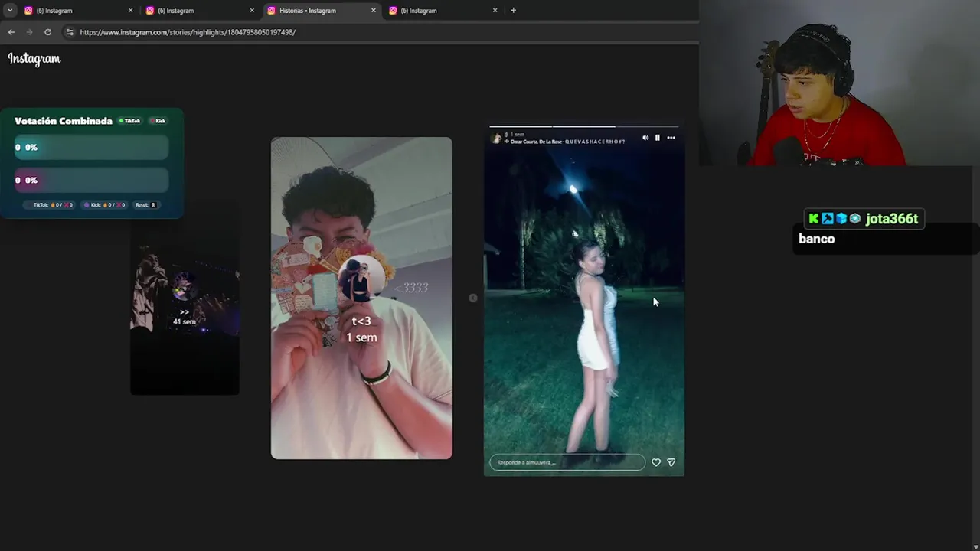980x551 pixels.
Task: Pause the playing story
Action: (x=657, y=138)
